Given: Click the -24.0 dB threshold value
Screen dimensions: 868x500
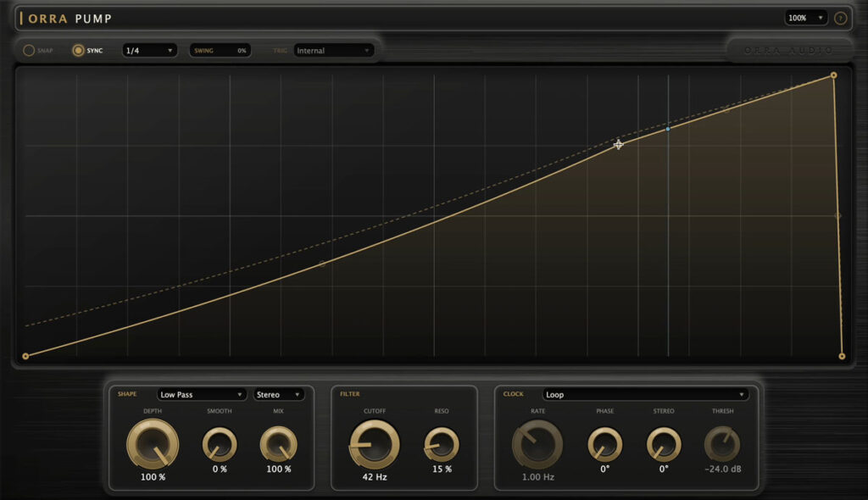Looking at the screenshot, I should point(723,469).
